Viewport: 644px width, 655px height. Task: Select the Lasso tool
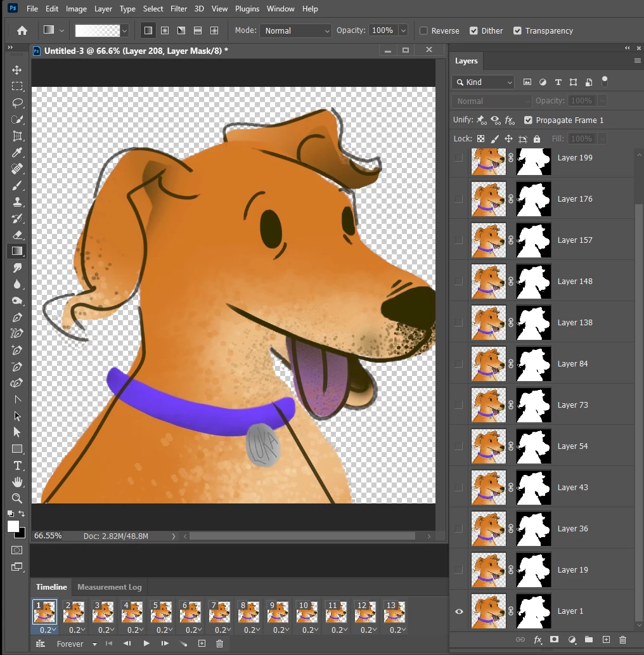pos(17,103)
